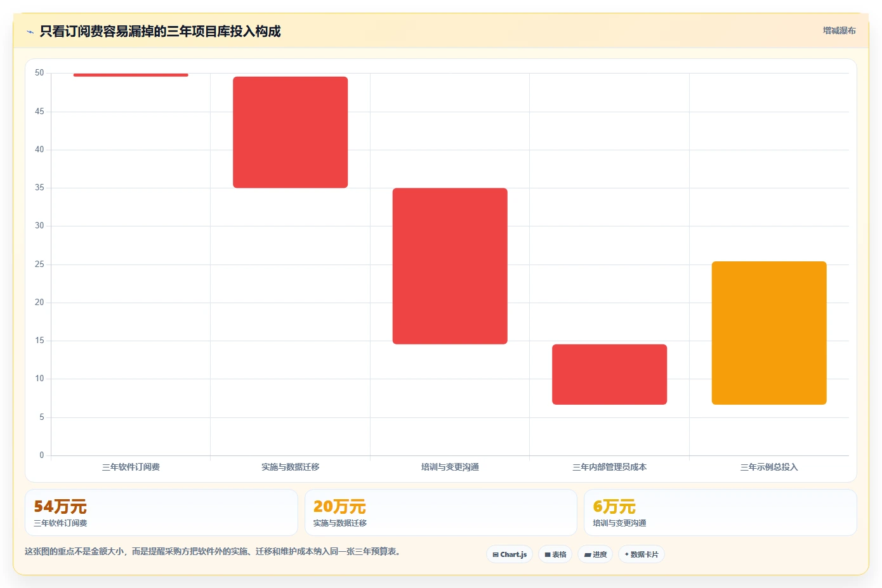Click the red 三年内部管理员成本 waterfall bar
Image resolution: width=882 pixels, height=588 pixels.
point(609,374)
